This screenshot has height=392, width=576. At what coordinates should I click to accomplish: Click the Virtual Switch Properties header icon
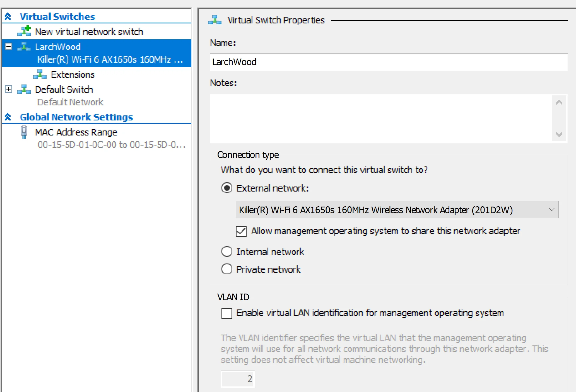(x=215, y=20)
